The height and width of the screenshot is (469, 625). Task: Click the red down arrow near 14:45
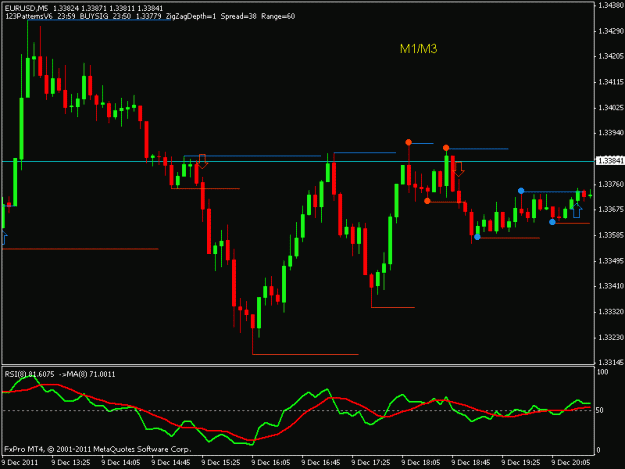coord(202,161)
